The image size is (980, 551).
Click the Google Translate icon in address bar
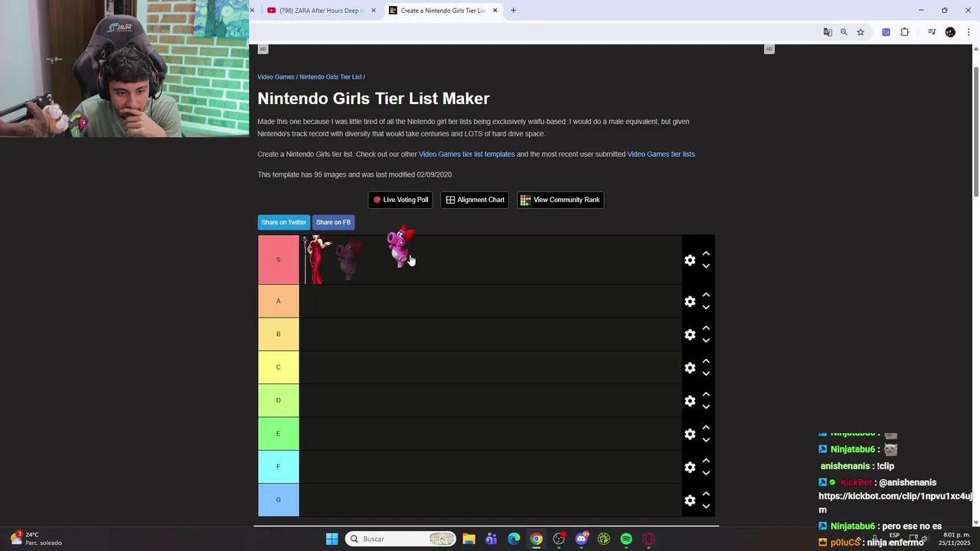click(828, 32)
